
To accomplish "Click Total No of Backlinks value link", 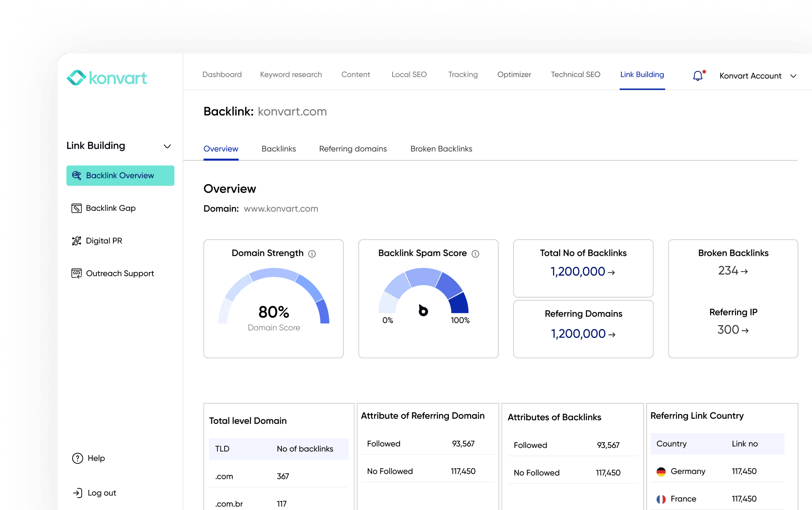I will pos(582,272).
